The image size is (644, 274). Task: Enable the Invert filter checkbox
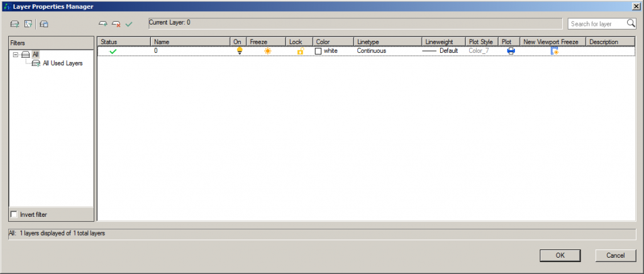coord(14,214)
